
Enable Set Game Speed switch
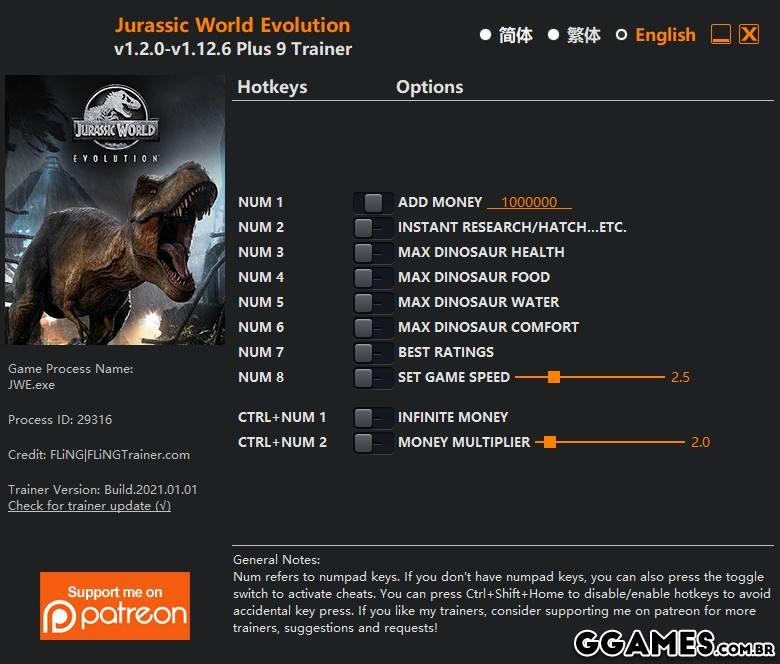pyautogui.click(x=372, y=377)
